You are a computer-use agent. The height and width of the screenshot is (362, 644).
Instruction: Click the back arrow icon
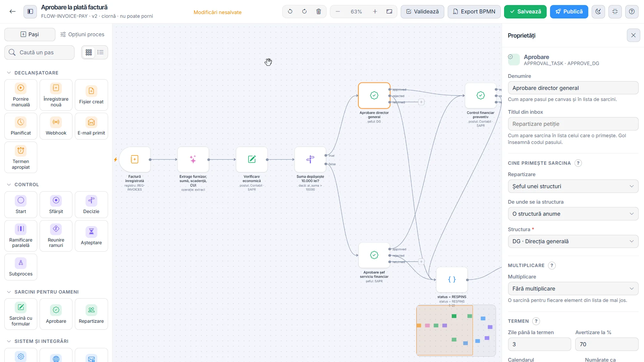click(12, 11)
